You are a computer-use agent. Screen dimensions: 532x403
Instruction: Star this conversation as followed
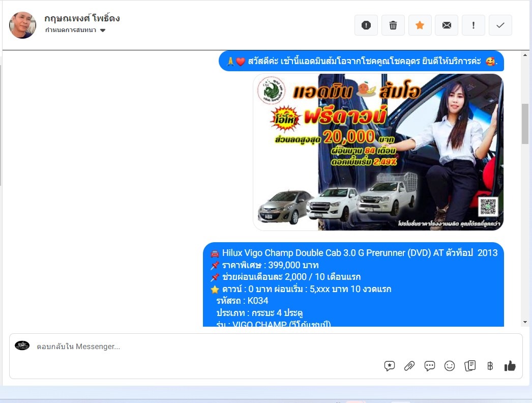[x=420, y=25]
